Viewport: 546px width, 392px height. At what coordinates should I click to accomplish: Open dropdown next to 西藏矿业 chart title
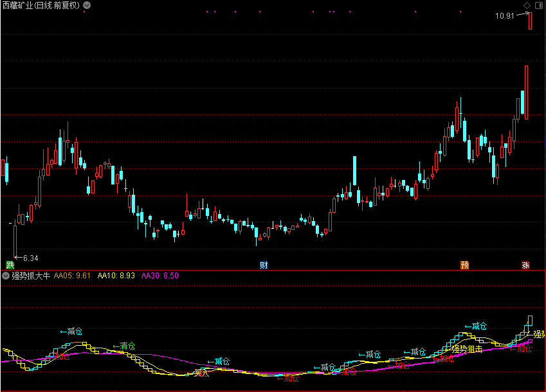[x=87, y=5]
